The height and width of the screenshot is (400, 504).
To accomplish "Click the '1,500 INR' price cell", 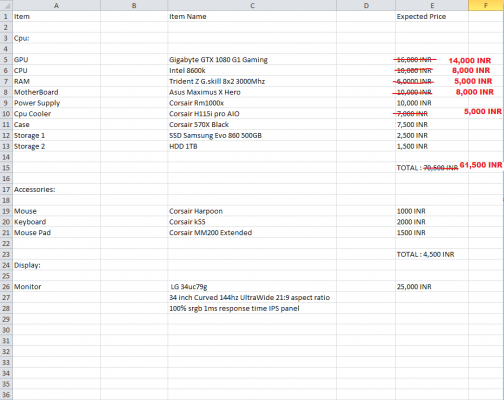I will click(432, 146).
